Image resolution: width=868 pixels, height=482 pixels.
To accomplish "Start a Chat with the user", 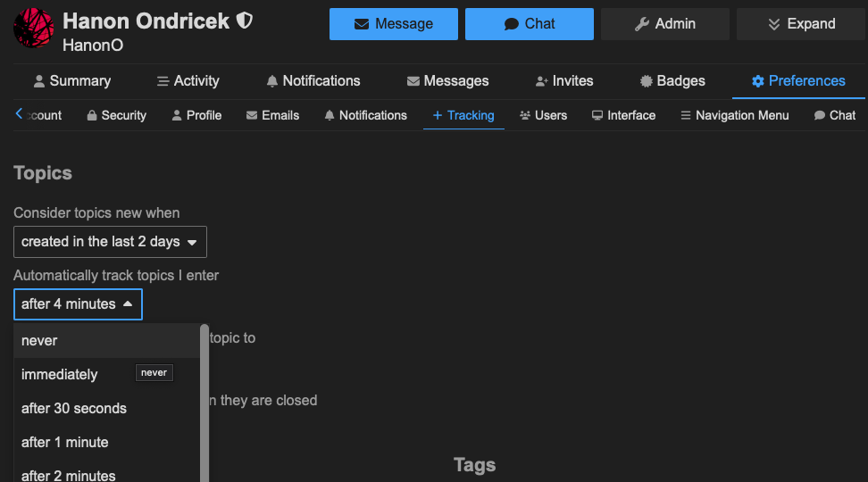I will coord(530,24).
